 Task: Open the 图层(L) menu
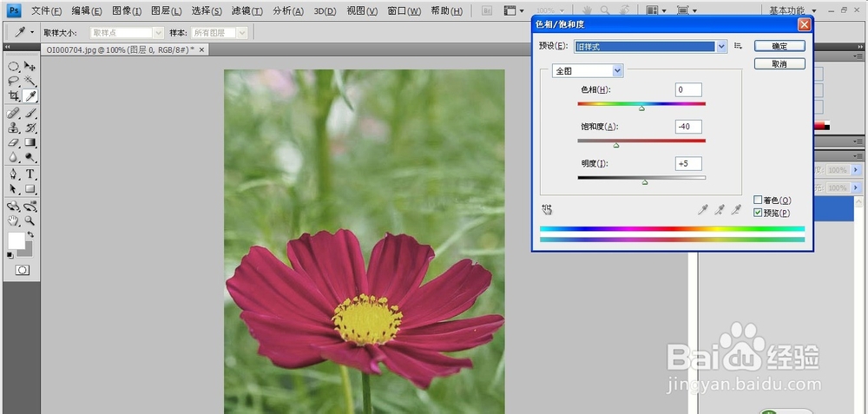[166, 11]
